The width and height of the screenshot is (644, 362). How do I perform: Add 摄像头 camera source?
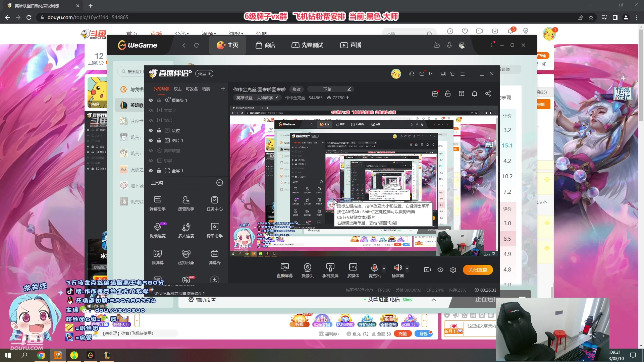tap(307, 270)
